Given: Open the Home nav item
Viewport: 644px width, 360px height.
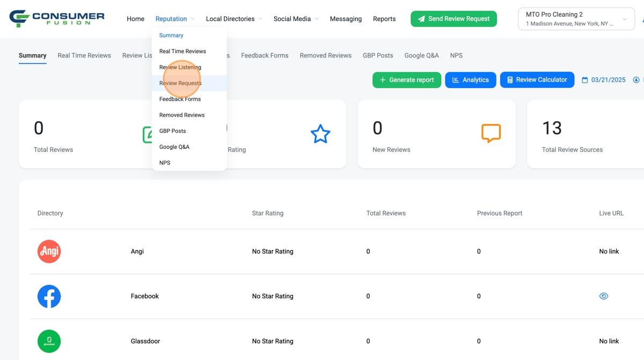Looking at the screenshot, I should [135, 19].
